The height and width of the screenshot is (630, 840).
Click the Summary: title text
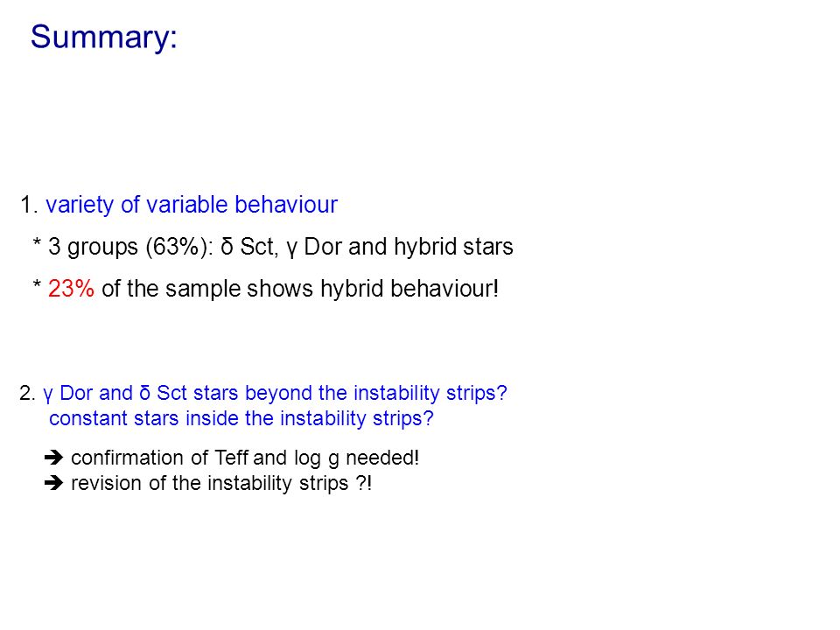tap(103, 38)
